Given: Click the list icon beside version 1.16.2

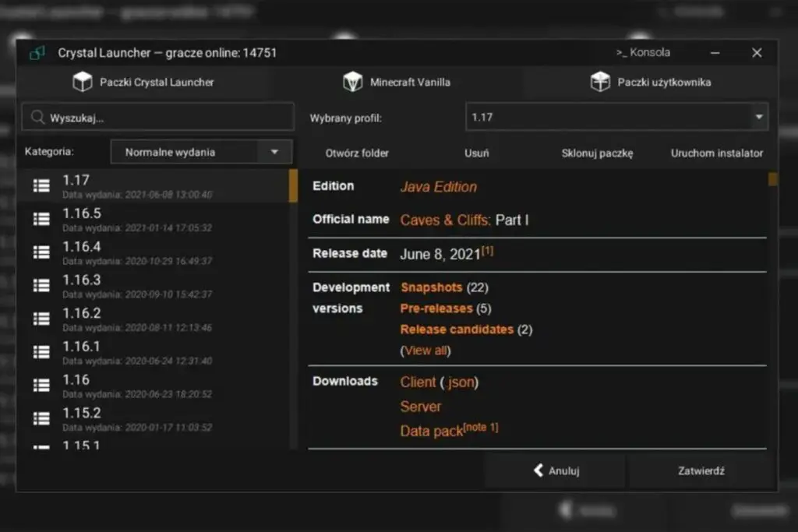Looking at the screenshot, I should (41, 319).
